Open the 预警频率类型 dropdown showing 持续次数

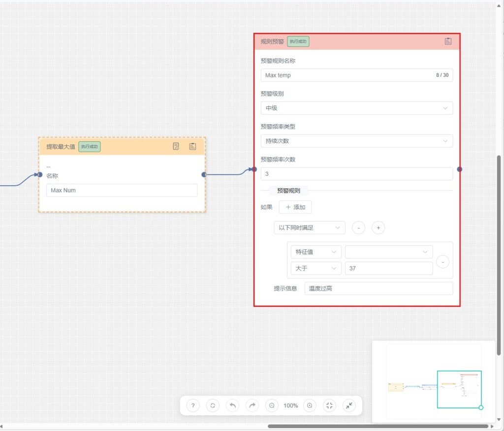[x=356, y=141]
